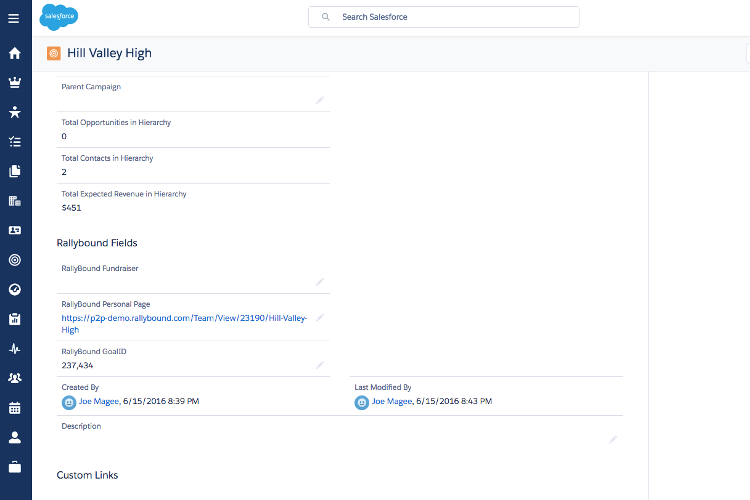Edit the Parent Campaign field pencil
Viewport: 750px width, 500px height.
320,100
